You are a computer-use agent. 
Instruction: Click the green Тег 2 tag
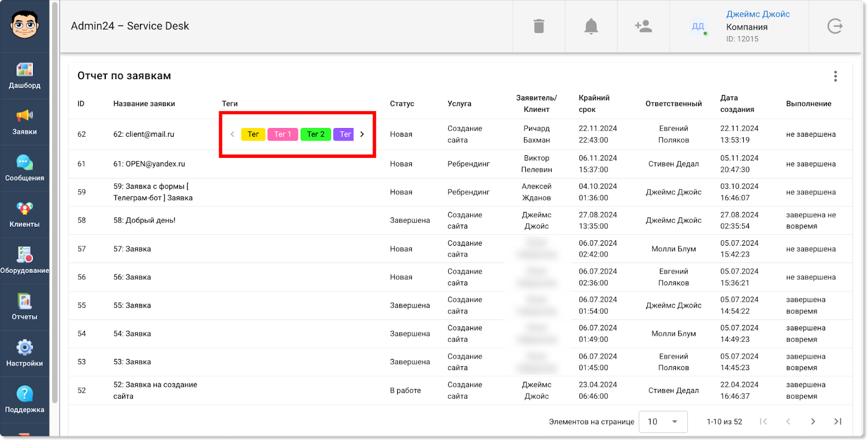[x=316, y=134]
